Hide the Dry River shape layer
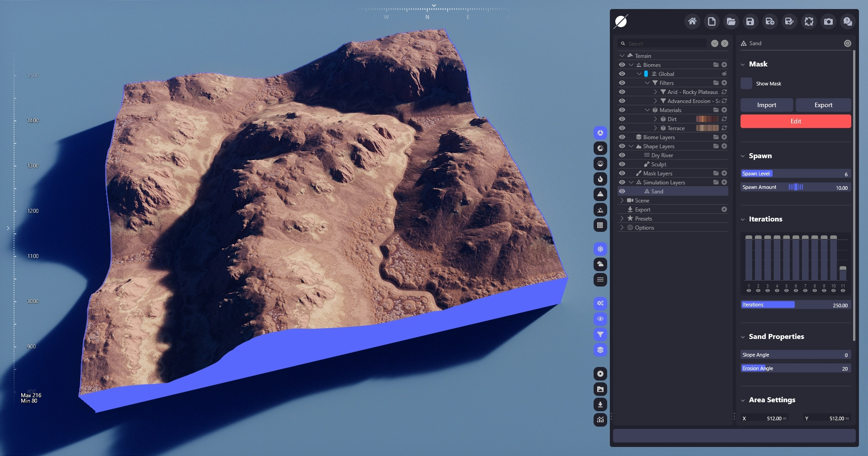This screenshot has height=456, width=868. click(x=622, y=155)
